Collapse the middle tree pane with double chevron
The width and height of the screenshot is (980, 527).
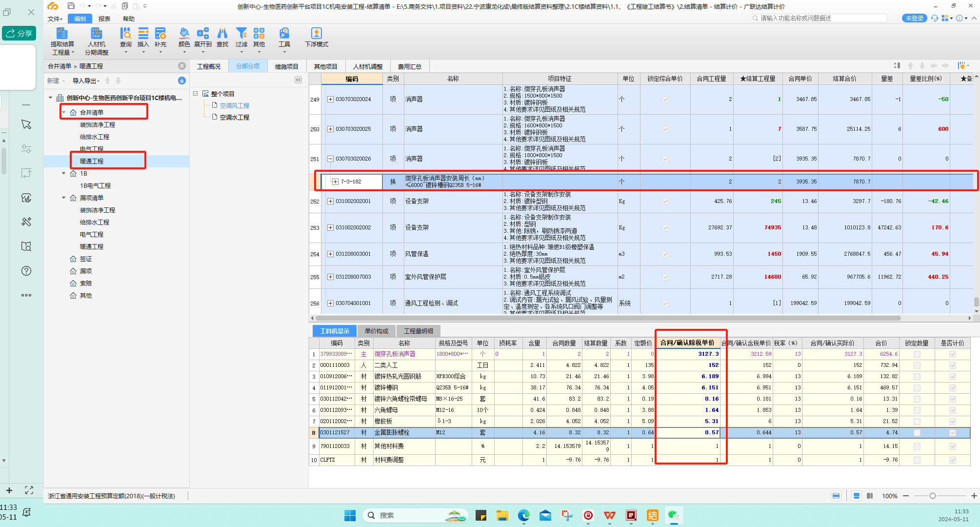point(298,80)
